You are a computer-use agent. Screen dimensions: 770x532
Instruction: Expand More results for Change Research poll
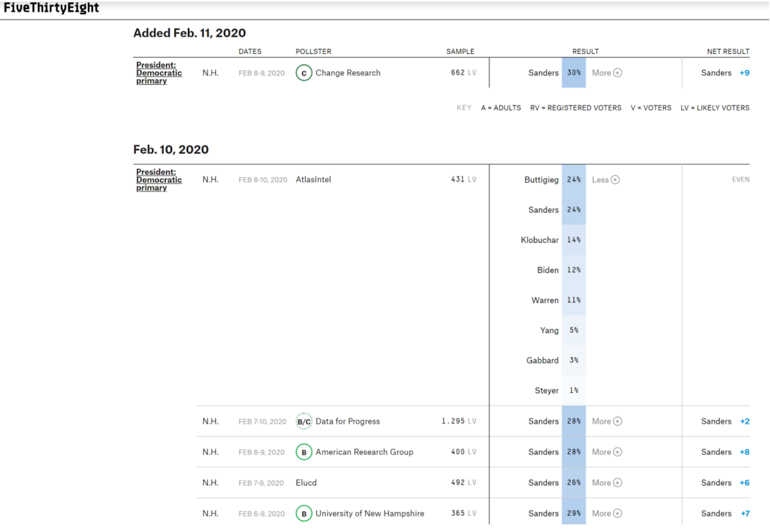click(x=607, y=73)
